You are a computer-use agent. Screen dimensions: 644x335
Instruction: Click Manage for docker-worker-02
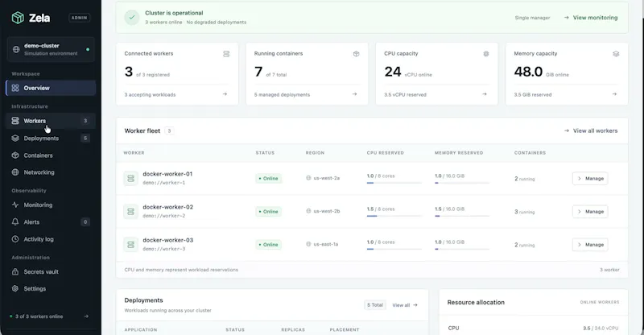590,211
